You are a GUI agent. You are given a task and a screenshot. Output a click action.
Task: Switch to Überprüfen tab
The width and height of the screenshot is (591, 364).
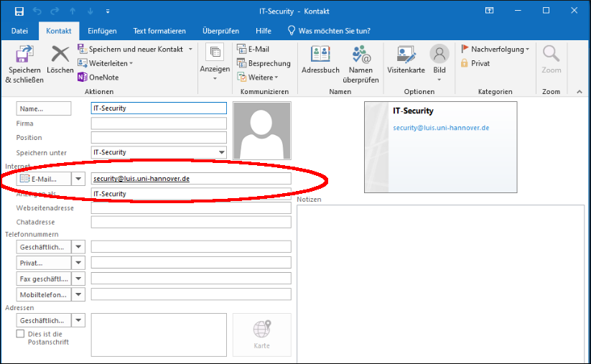220,31
